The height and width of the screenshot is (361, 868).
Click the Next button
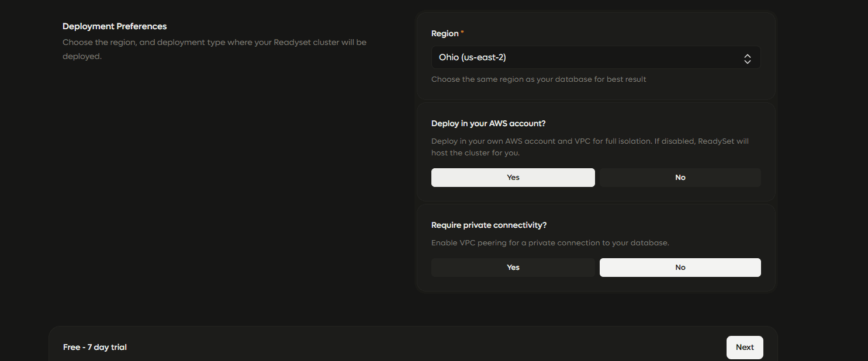[745, 348]
